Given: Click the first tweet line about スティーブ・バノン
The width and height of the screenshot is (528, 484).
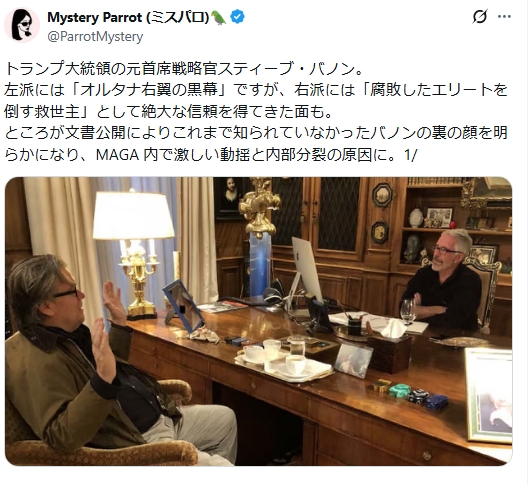Looking at the screenshot, I should tap(184, 69).
